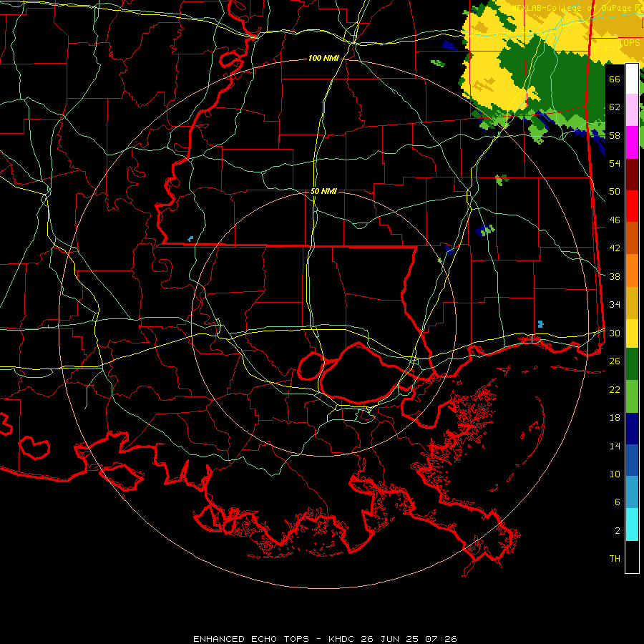Viewport: 644px width, 644px height.
Task: Click the "46" legend value
Action: point(615,220)
